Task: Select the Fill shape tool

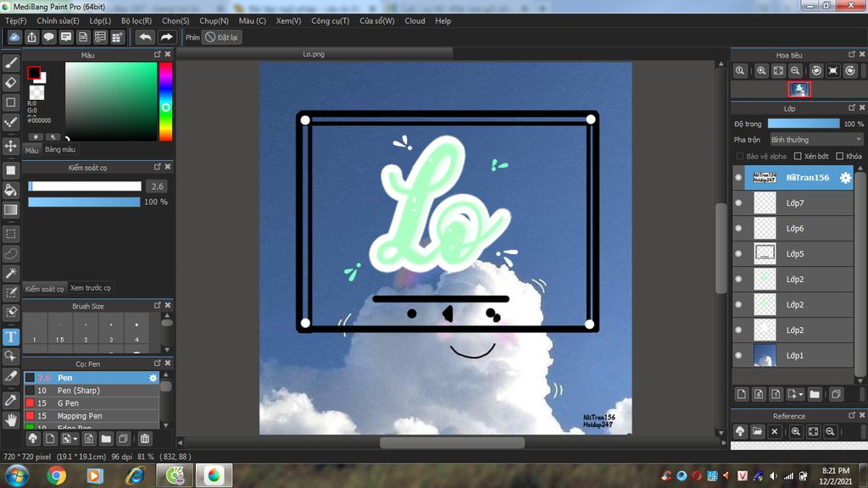Action: pyautogui.click(x=10, y=170)
